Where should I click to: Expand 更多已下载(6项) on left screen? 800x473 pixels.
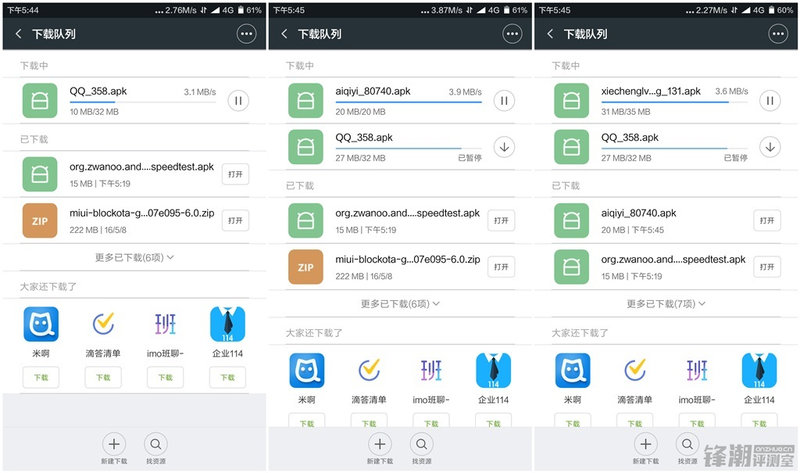[x=134, y=257]
